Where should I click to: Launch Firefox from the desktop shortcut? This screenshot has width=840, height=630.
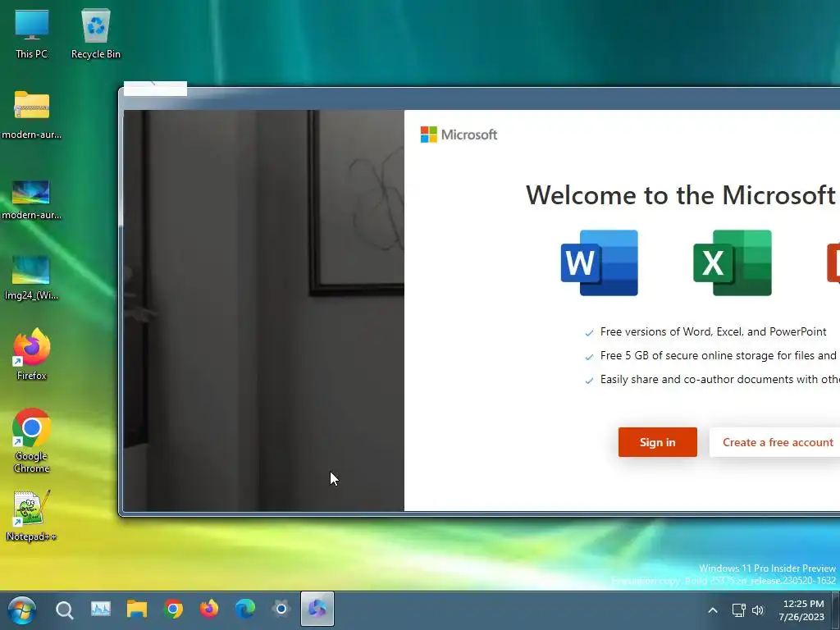[x=32, y=354]
